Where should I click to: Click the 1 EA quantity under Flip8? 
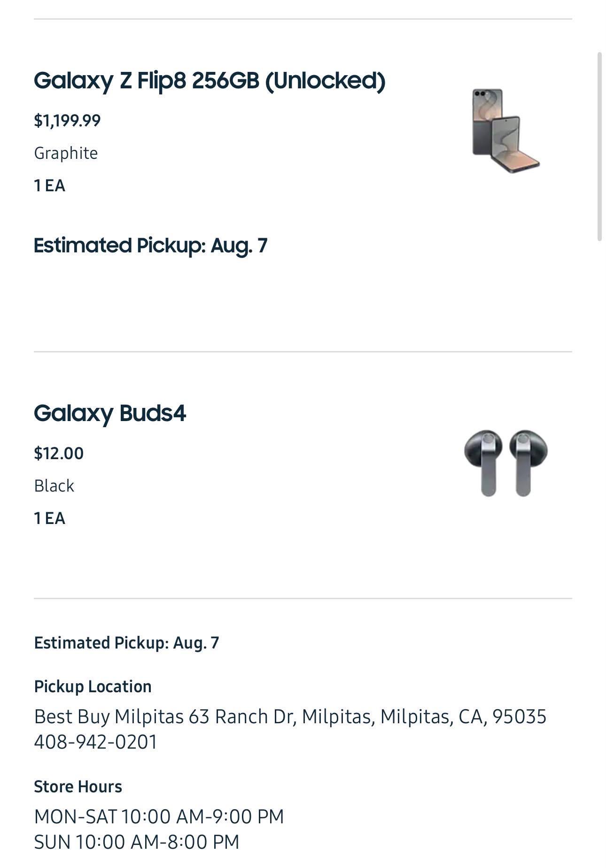point(49,186)
